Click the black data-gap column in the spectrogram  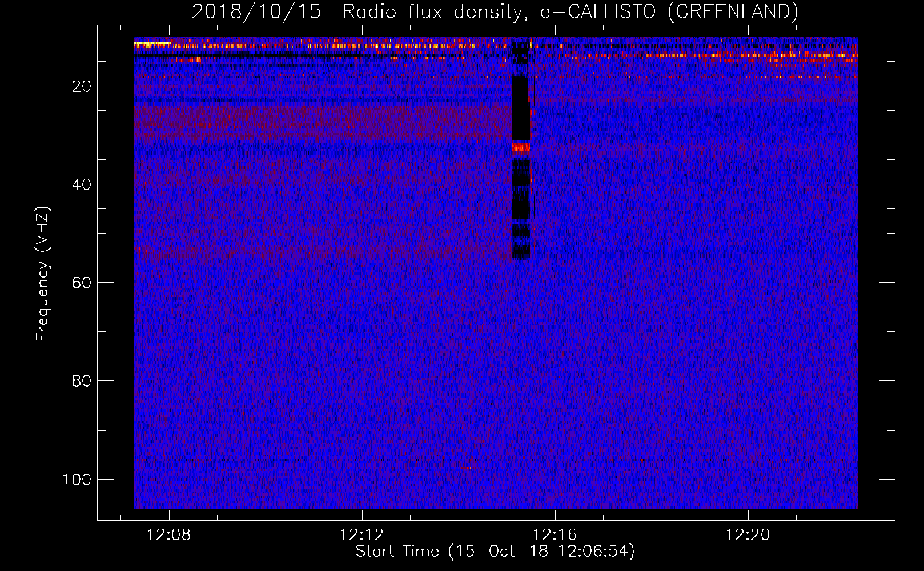520,150
